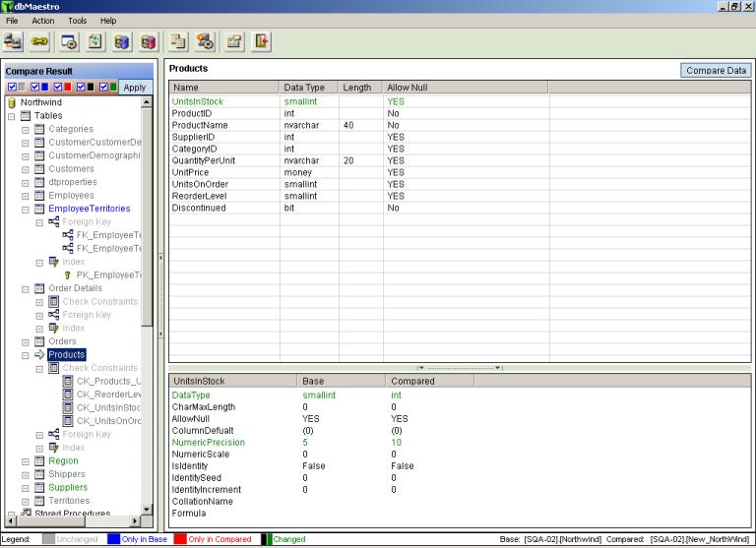The width and height of the screenshot is (756, 548).
Task: Click the Apply filter button
Action: click(x=135, y=88)
